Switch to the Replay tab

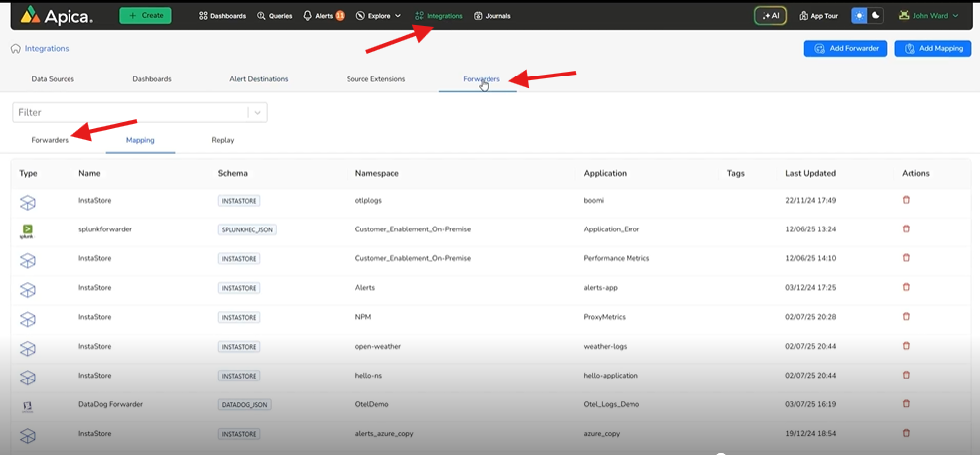click(x=222, y=140)
